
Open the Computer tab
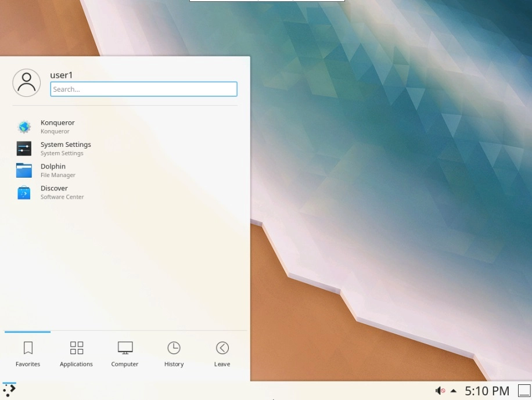pos(125,354)
